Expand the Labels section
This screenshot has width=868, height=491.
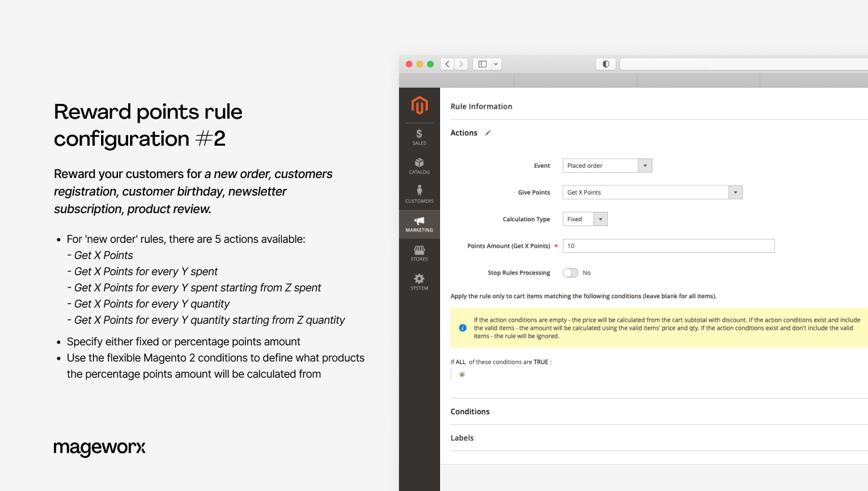(462, 438)
